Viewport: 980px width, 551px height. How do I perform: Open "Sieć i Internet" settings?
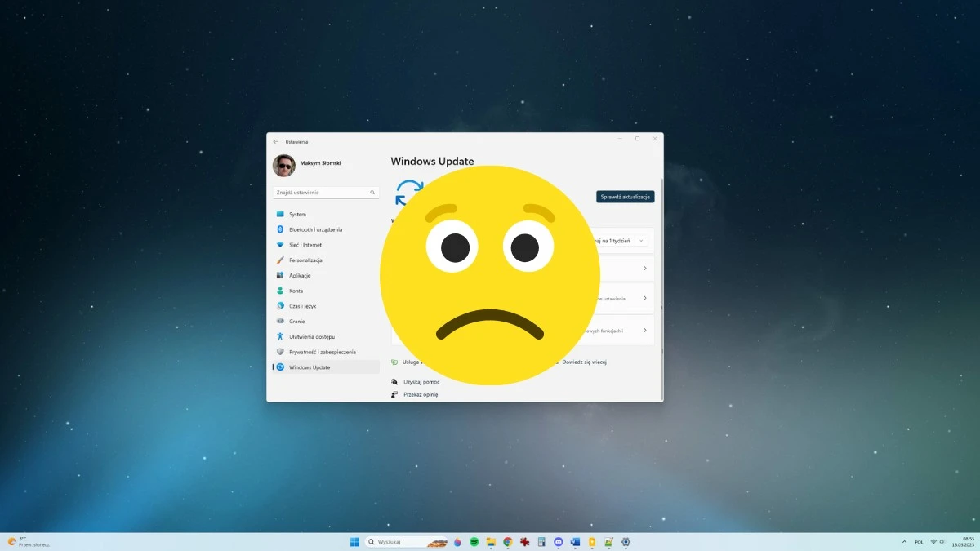pyautogui.click(x=306, y=245)
